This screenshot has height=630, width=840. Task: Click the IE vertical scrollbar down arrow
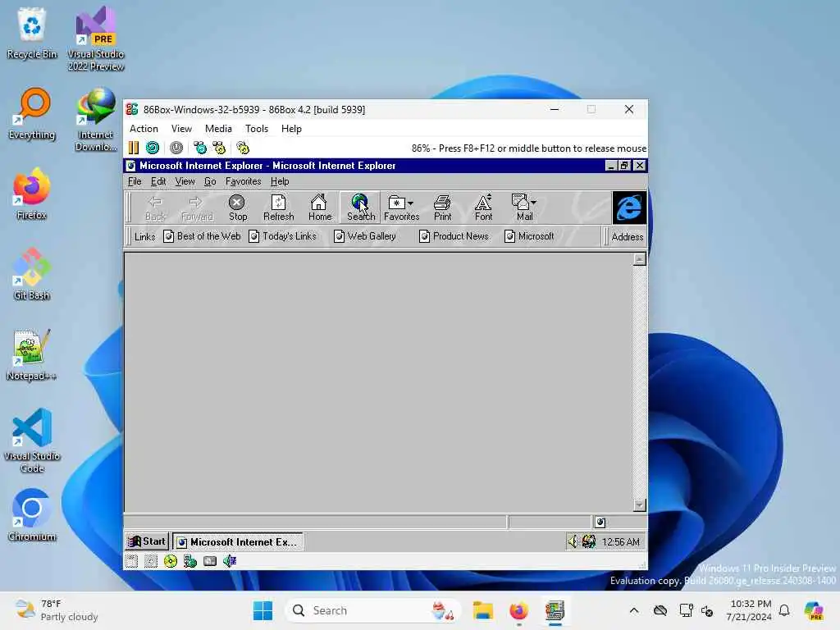pos(639,504)
